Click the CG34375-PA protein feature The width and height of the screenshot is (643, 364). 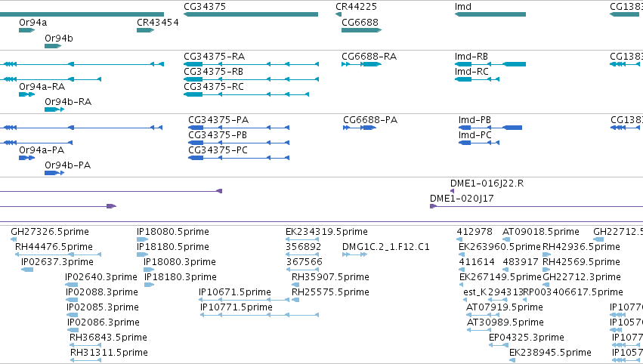pos(239,128)
